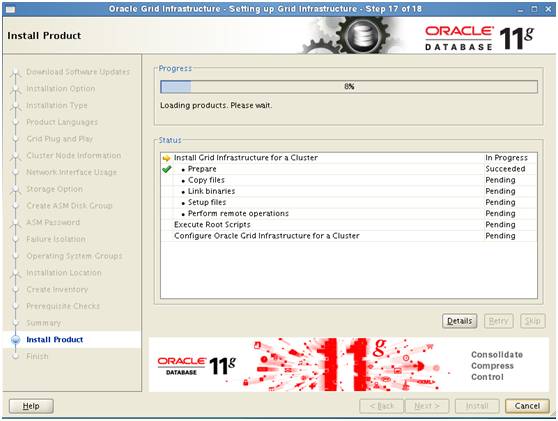
Task: Select the Link binaries status row
Action: click(349, 191)
